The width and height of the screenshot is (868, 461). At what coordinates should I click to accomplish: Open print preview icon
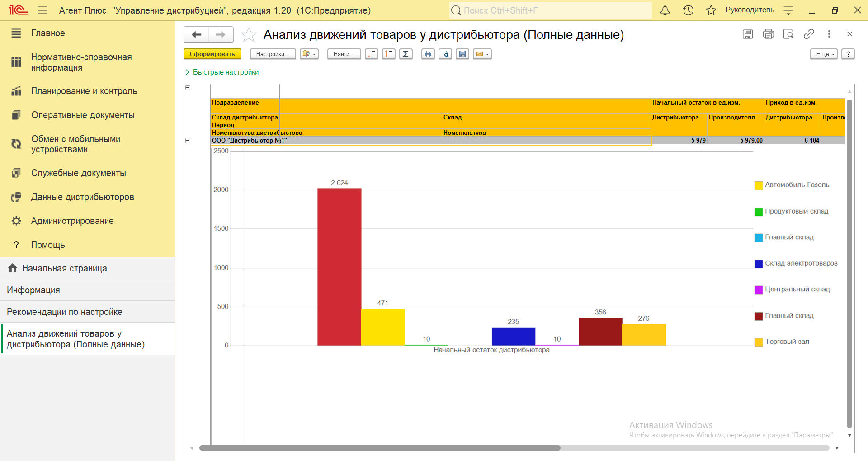(x=445, y=54)
